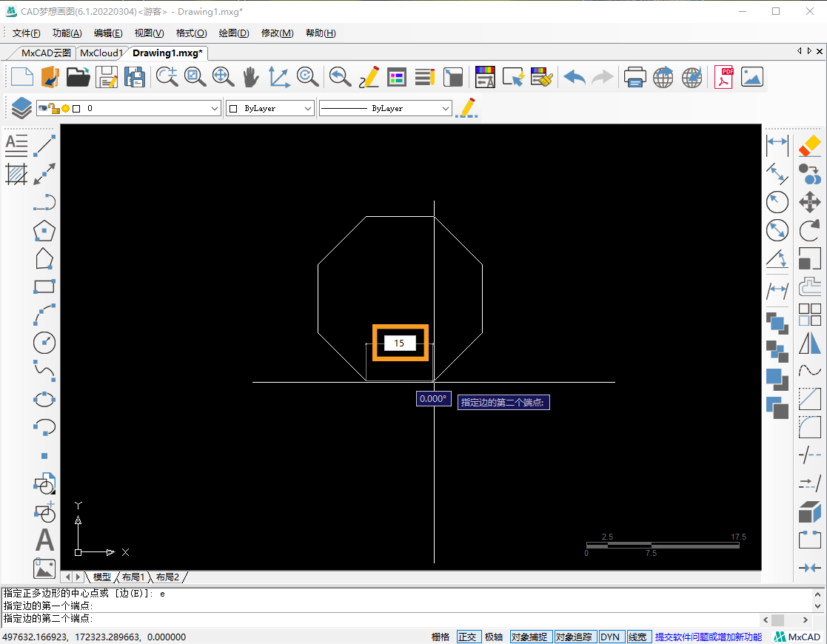Open the Layer manager icon
The image size is (827, 644).
[x=21, y=108]
